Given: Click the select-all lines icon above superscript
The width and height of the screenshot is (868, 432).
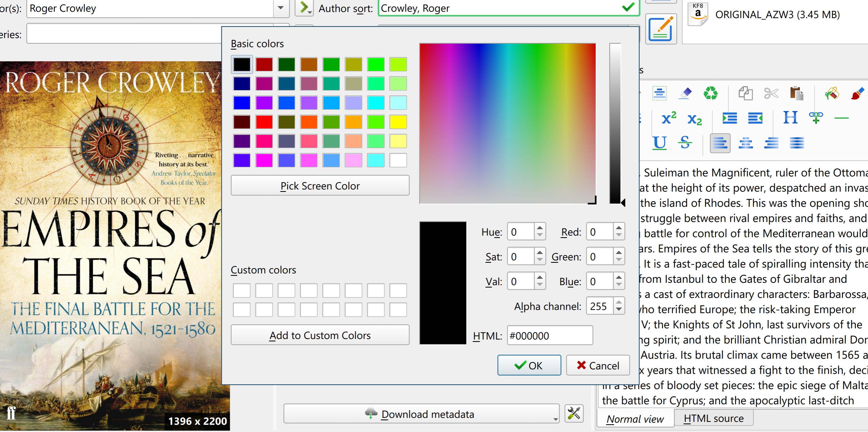Looking at the screenshot, I should pos(660,93).
